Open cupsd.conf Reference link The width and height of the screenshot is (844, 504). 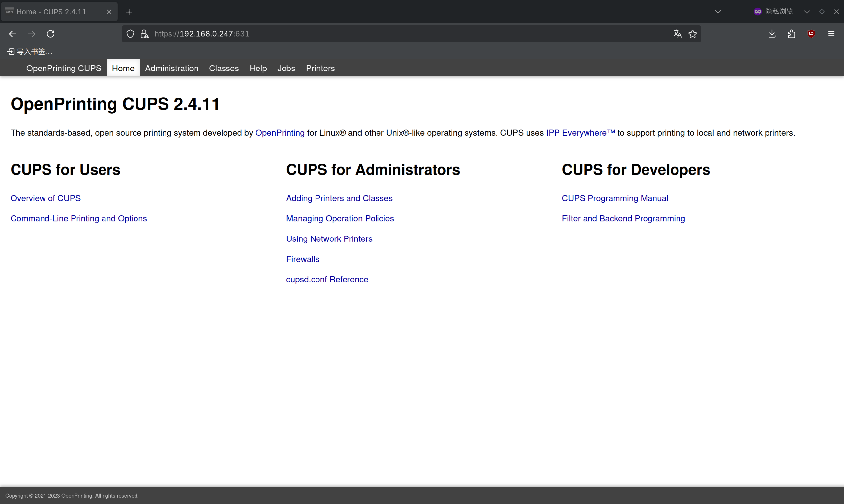(x=327, y=280)
